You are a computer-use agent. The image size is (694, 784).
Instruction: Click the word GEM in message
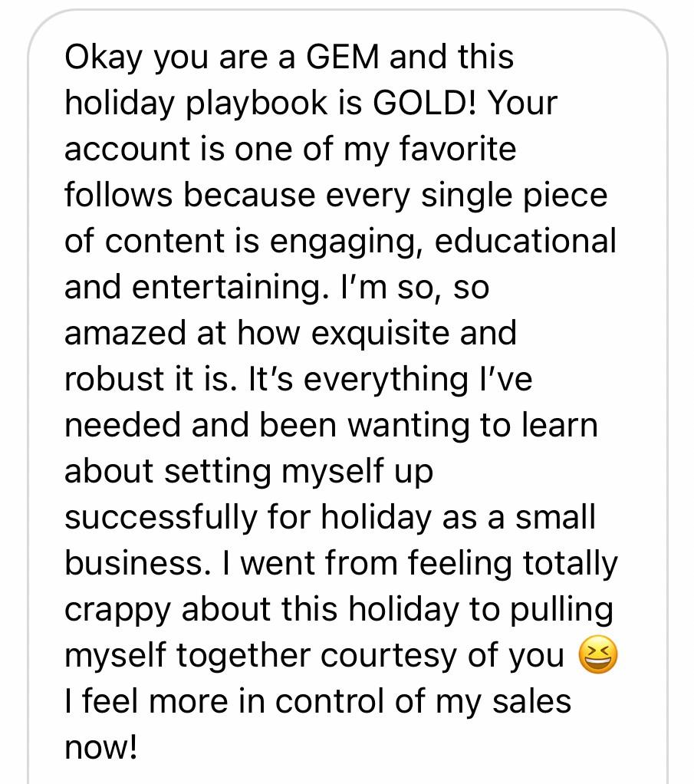[x=343, y=57]
